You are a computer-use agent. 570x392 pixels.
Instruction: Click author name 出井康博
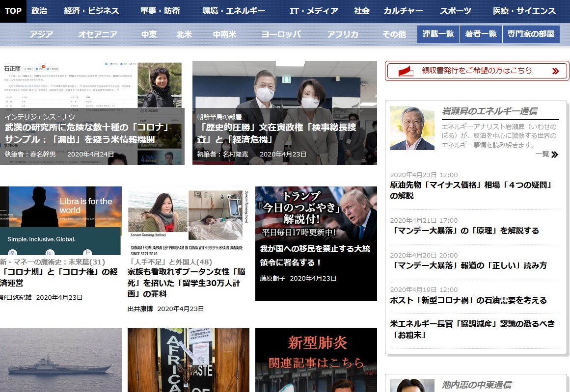140,309
